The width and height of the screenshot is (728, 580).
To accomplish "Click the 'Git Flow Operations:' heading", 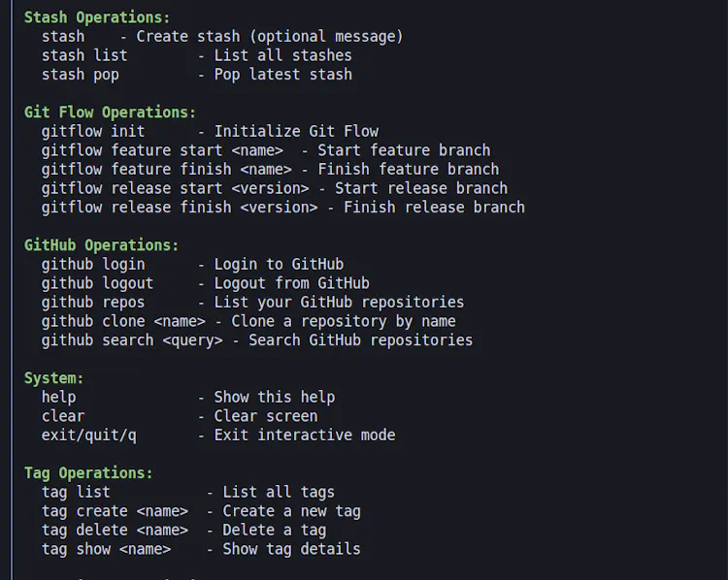I will [x=110, y=113].
